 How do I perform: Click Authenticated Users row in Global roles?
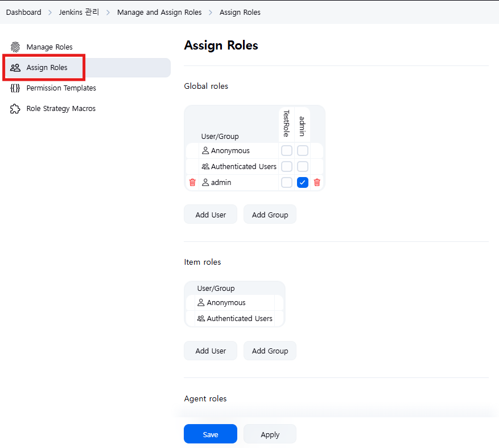point(254,167)
